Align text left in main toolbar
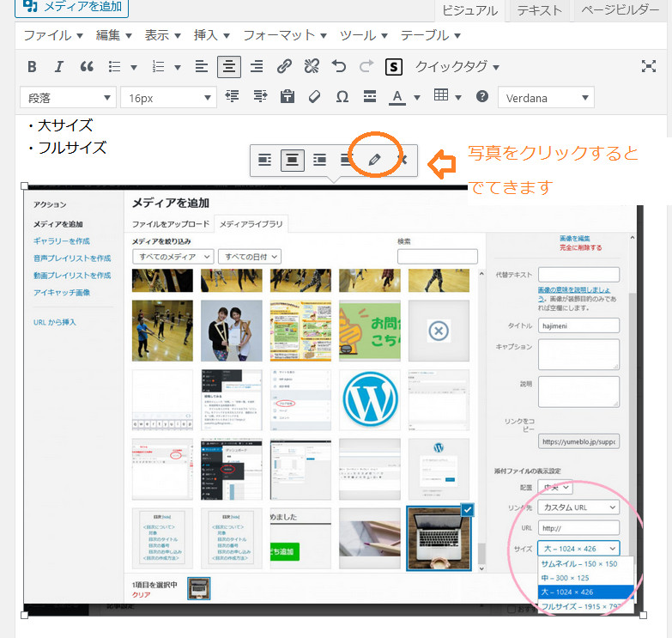 coord(202,67)
